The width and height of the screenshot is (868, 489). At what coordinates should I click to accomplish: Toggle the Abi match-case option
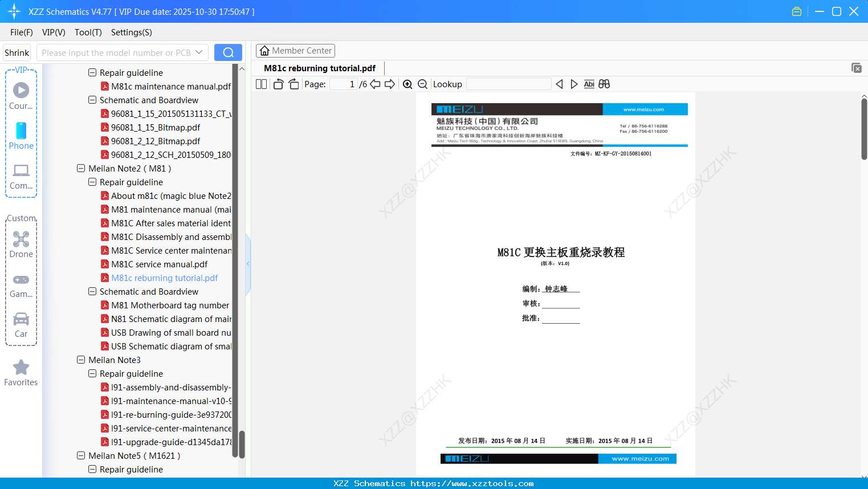tap(589, 84)
